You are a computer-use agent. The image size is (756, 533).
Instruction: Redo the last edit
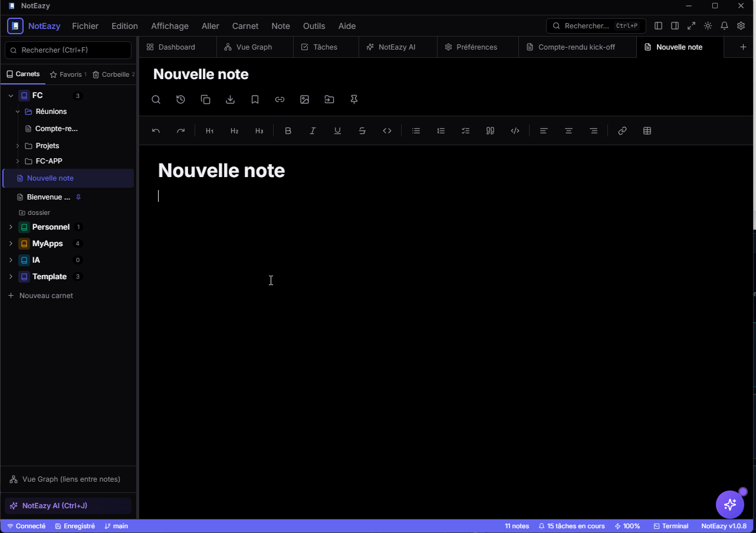click(x=180, y=131)
